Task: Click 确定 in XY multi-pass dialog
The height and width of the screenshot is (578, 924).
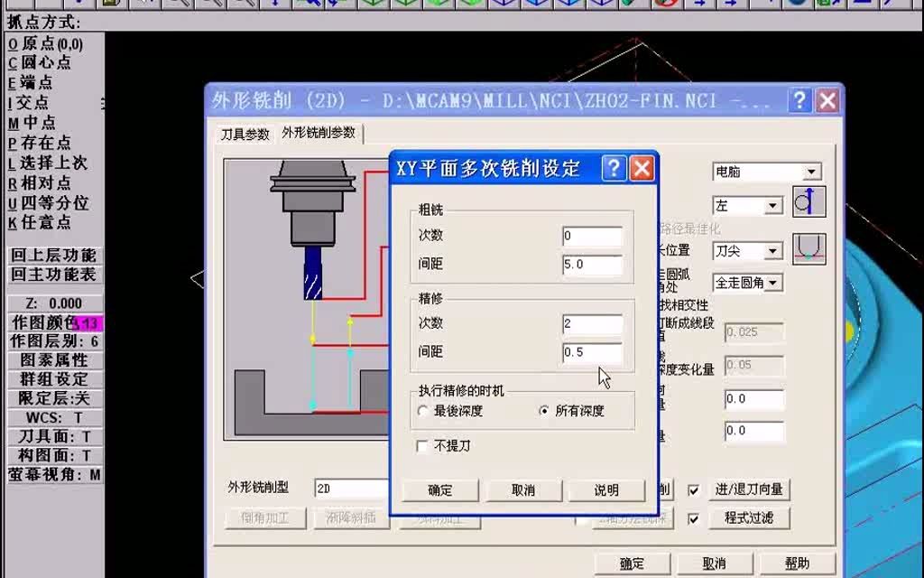Action: (x=440, y=490)
